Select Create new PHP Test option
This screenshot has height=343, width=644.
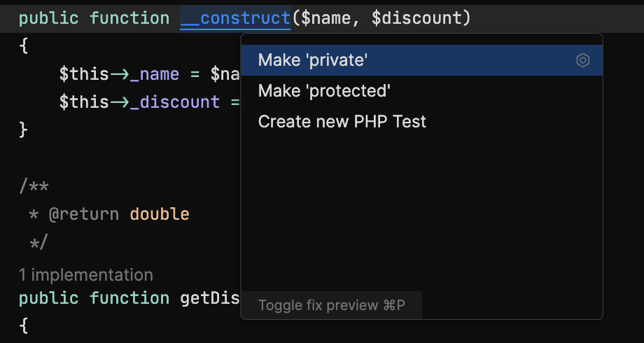tap(342, 122)
